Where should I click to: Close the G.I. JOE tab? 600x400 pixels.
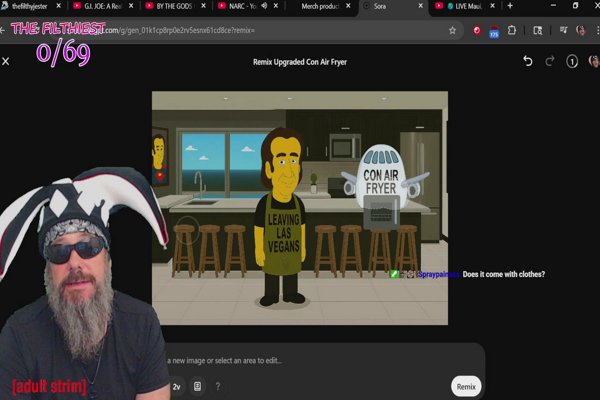pos(131,6)
